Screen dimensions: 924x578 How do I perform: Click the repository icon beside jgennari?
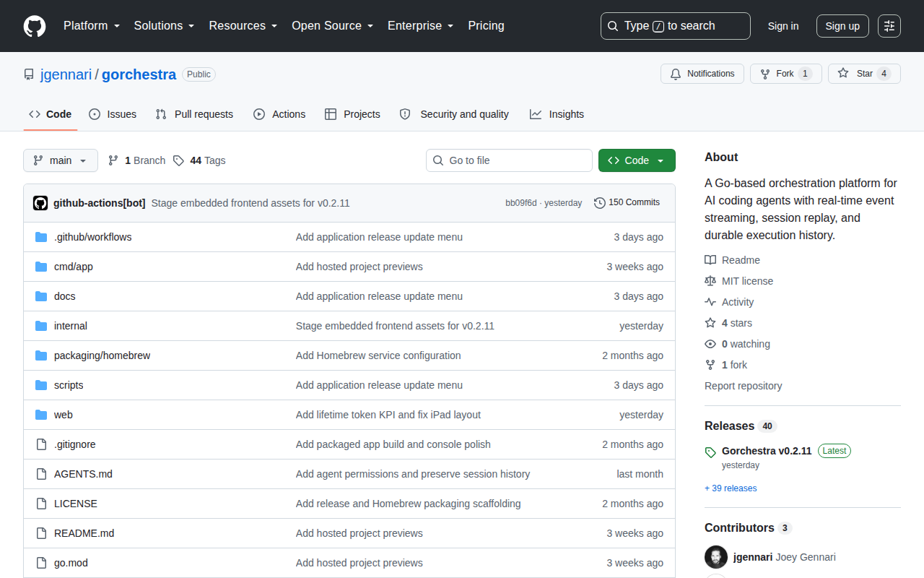29,74
